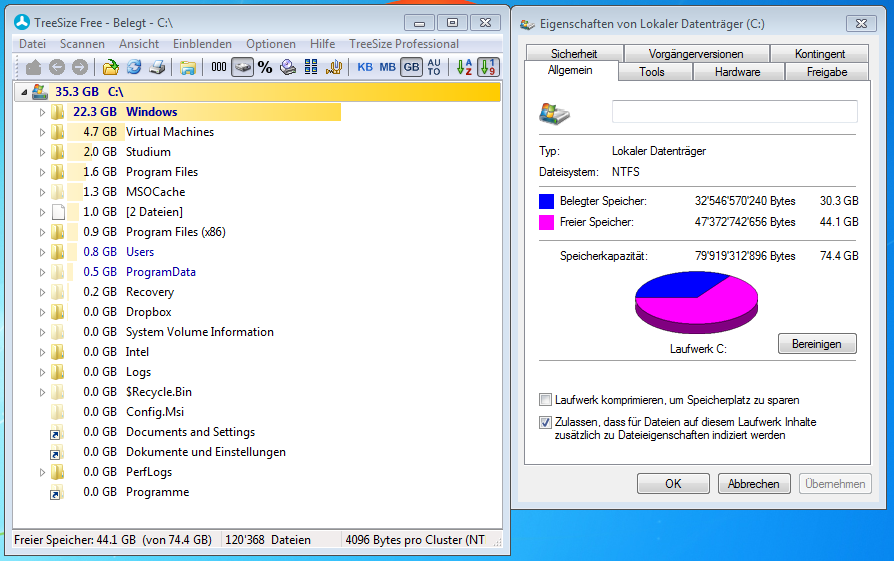894x561 pixels.
Task: Click 'Freier Speicher: 44.1 GB' in status bar
Action: pos(75,540)
